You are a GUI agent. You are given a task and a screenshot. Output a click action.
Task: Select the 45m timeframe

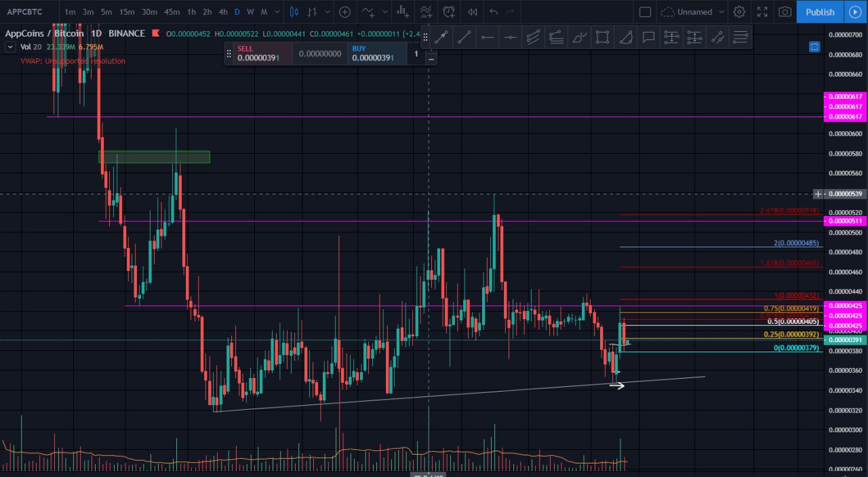172,12
